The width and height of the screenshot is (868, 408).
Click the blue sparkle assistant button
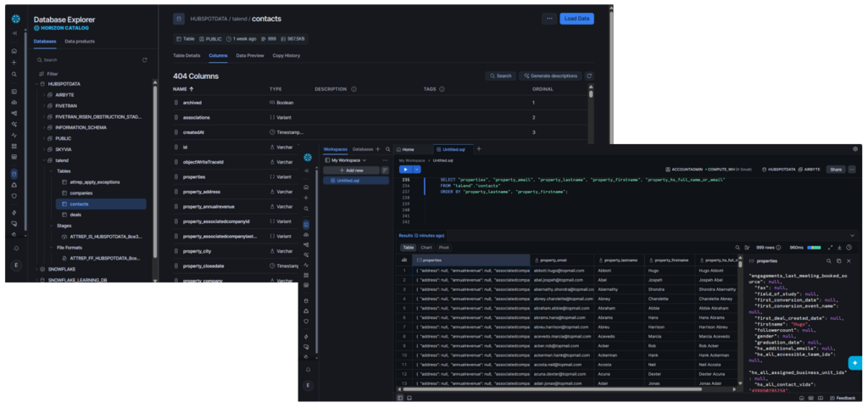pos(855,363)
